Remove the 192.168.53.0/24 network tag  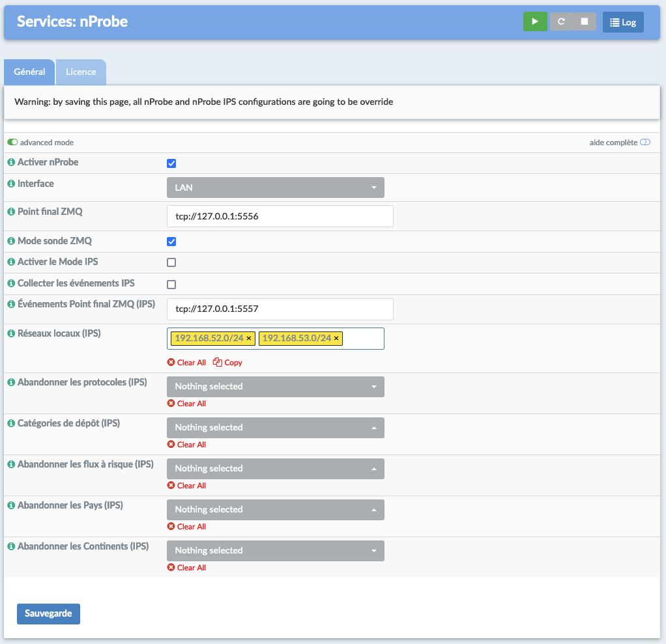point(336,339)
